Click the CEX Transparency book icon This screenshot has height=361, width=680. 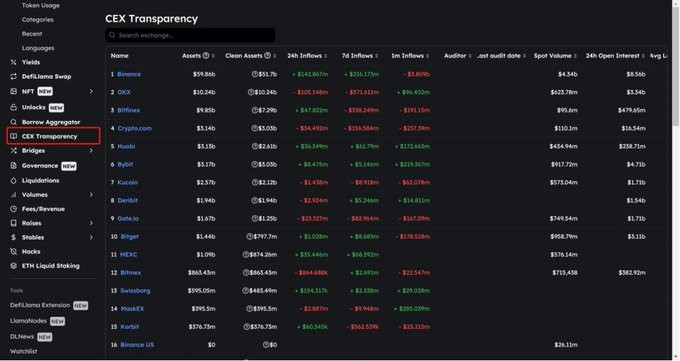(13, 136)
